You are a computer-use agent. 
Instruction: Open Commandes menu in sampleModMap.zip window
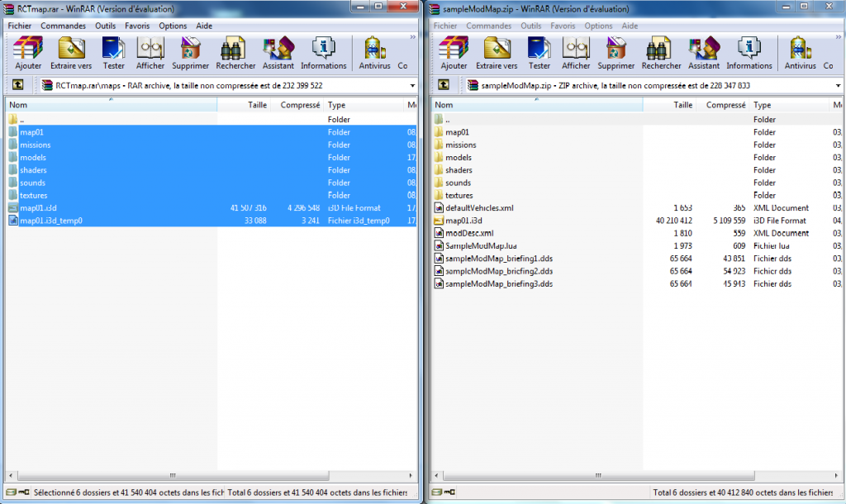(x=489, y=26)
